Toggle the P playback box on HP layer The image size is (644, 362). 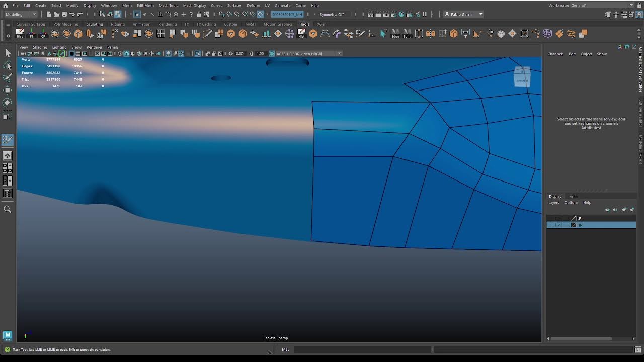coord(558,225)
